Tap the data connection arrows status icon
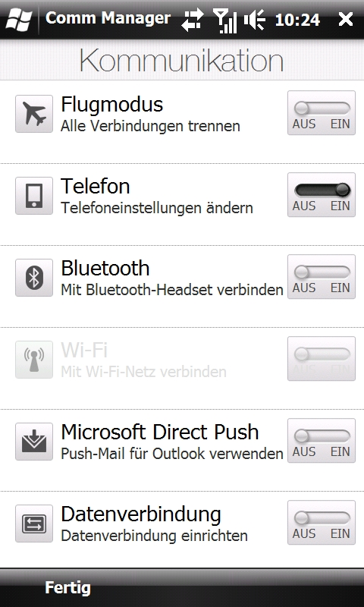This screenshot has height=607, width=364. [x=193, y=20]
